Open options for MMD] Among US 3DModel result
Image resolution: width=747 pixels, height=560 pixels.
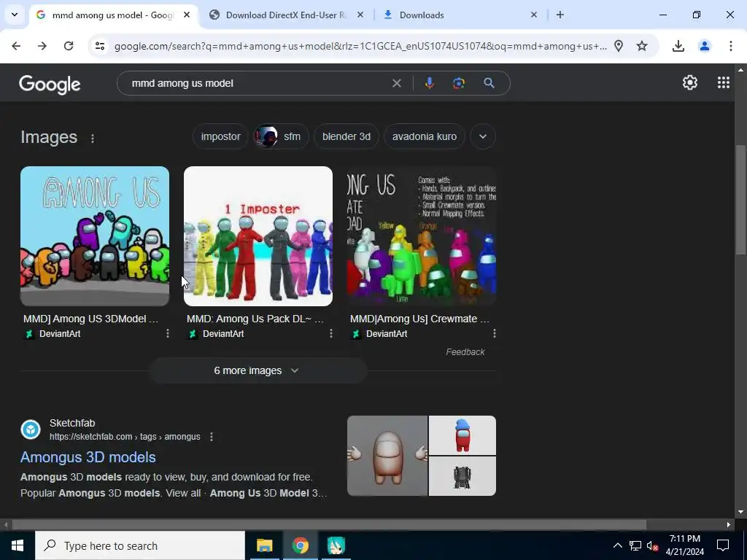[x=168, y=333]
